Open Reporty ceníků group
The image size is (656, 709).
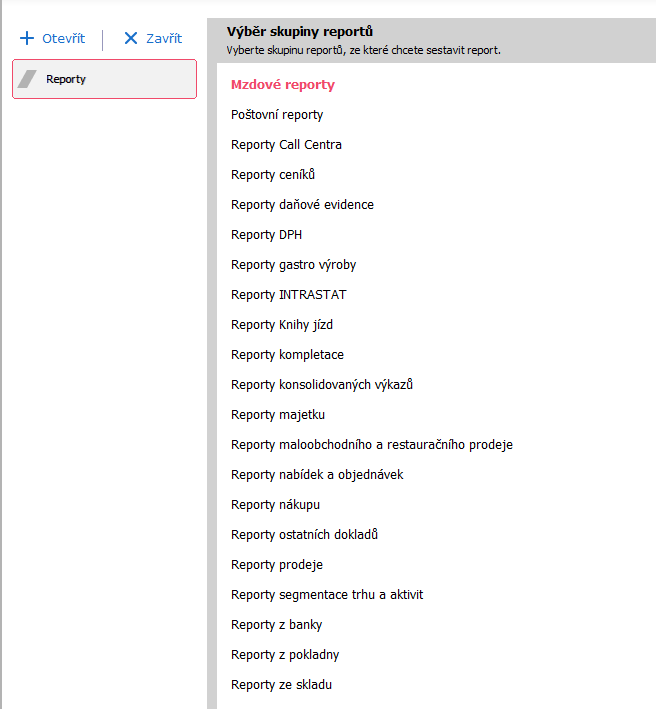coord(272,175)
